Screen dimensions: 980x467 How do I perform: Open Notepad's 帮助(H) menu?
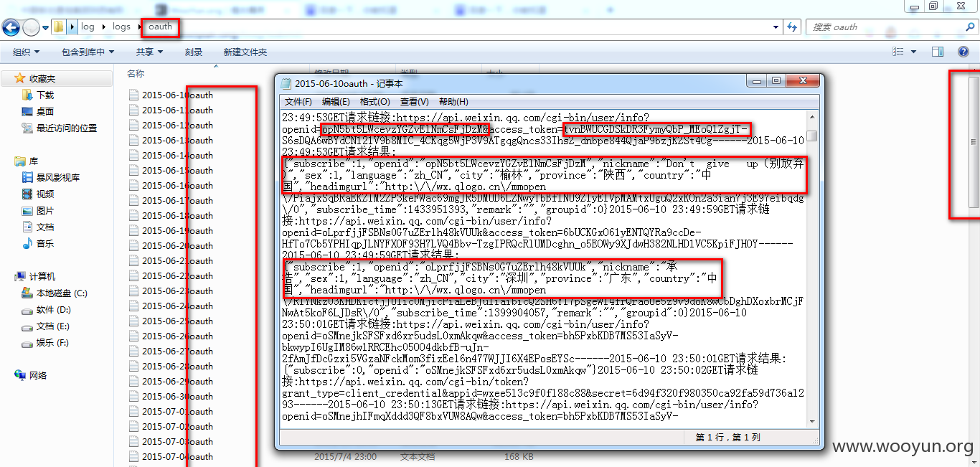click(x=453, y=102)
